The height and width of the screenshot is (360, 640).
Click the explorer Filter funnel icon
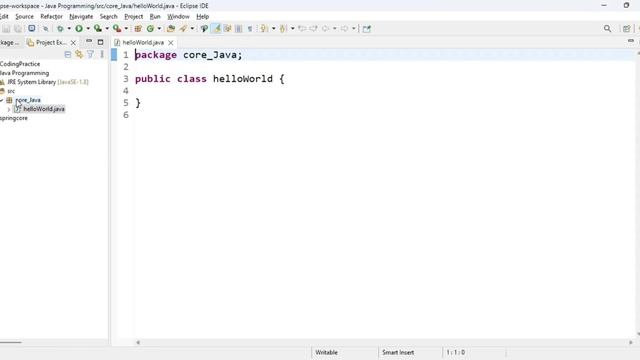coord(90,54)
